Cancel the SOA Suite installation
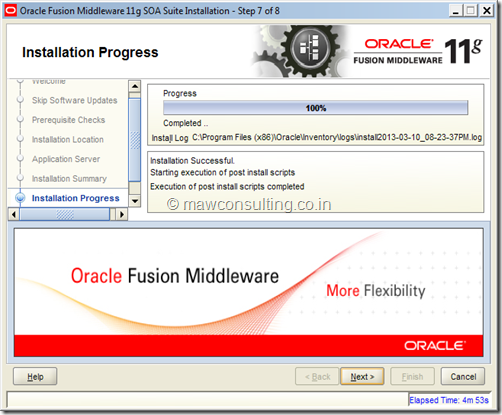 [x=463, y=376]
